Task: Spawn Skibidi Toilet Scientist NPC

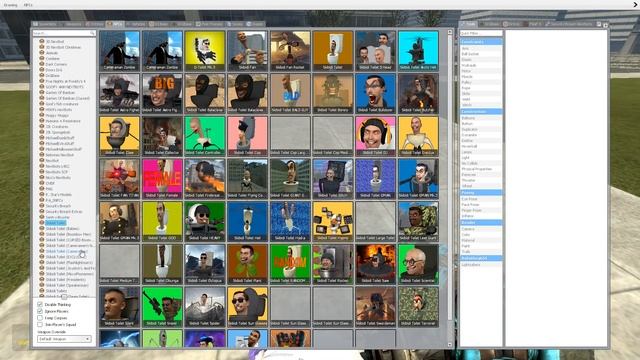Action: point(418,264)
